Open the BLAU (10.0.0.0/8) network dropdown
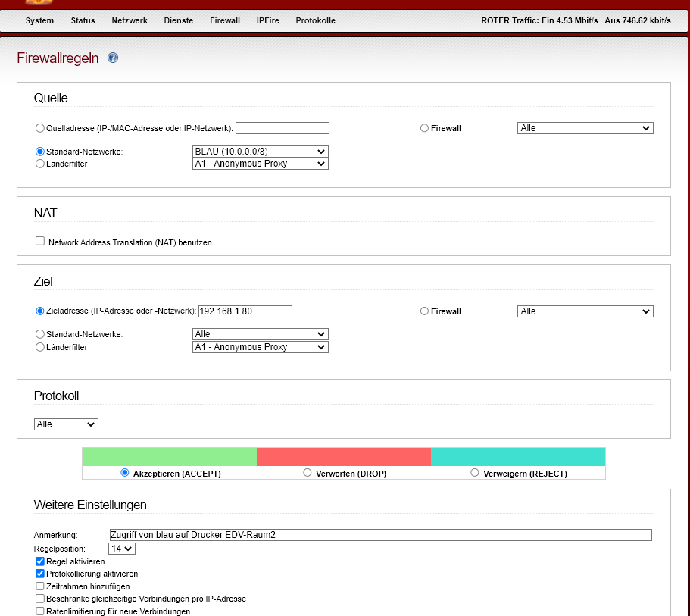690x616 pixels. (x=261, y=152)
